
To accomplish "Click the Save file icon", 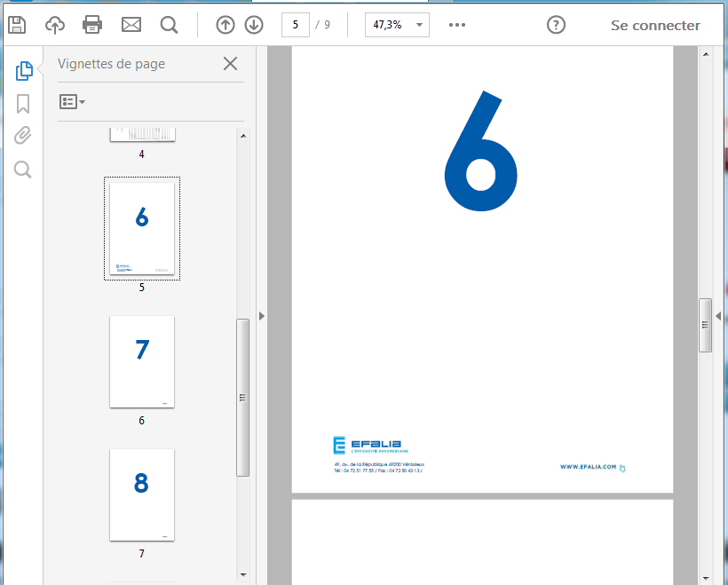I will [x=17, y=25].
